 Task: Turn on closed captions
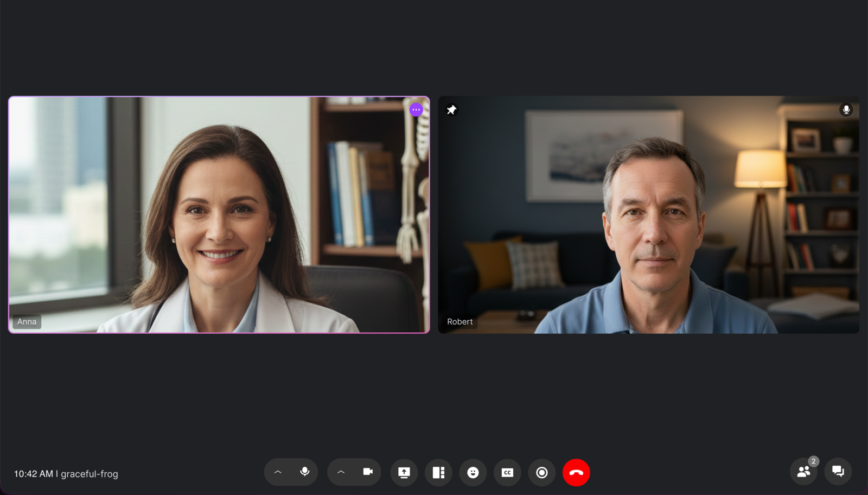pyautogui.click(x=507, y=472)
